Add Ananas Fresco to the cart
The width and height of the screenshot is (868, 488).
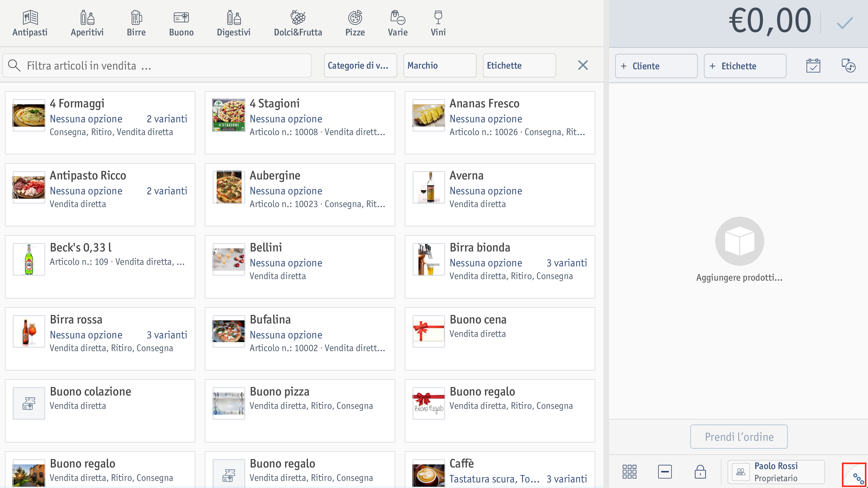(500, 123)
